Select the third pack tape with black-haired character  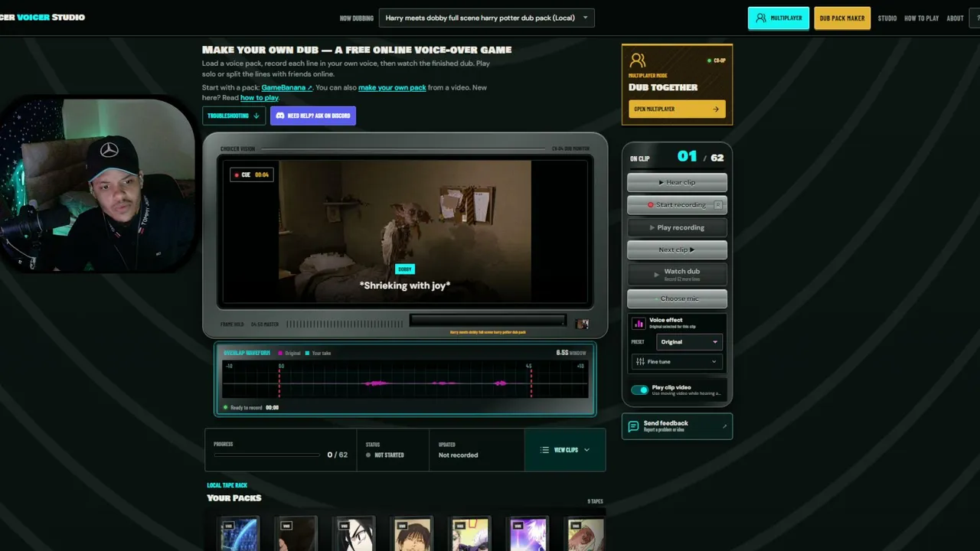[354, 533]
